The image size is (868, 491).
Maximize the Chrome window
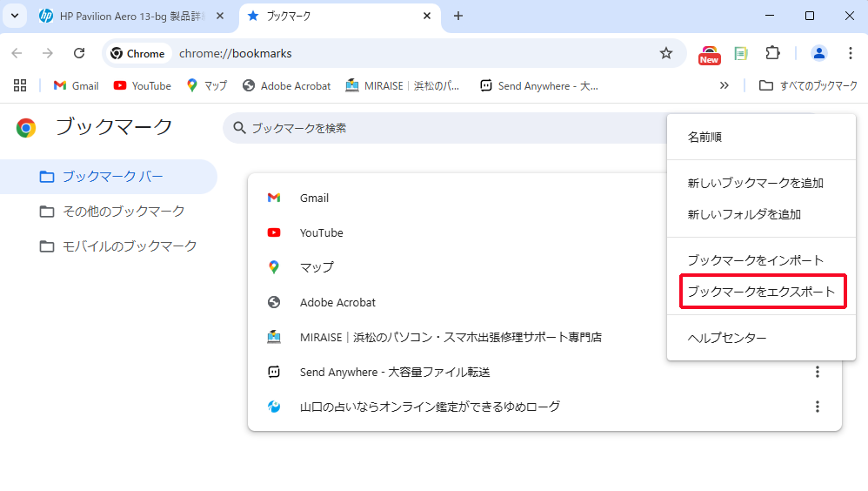pyautogui.click(x=810, y=16)
